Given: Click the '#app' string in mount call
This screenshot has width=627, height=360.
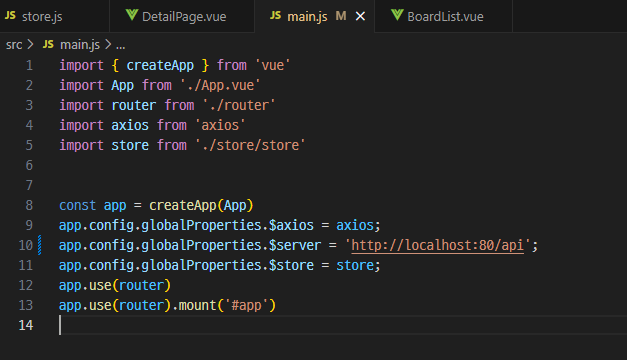Looking at the screenshot, I should point(246,305).
